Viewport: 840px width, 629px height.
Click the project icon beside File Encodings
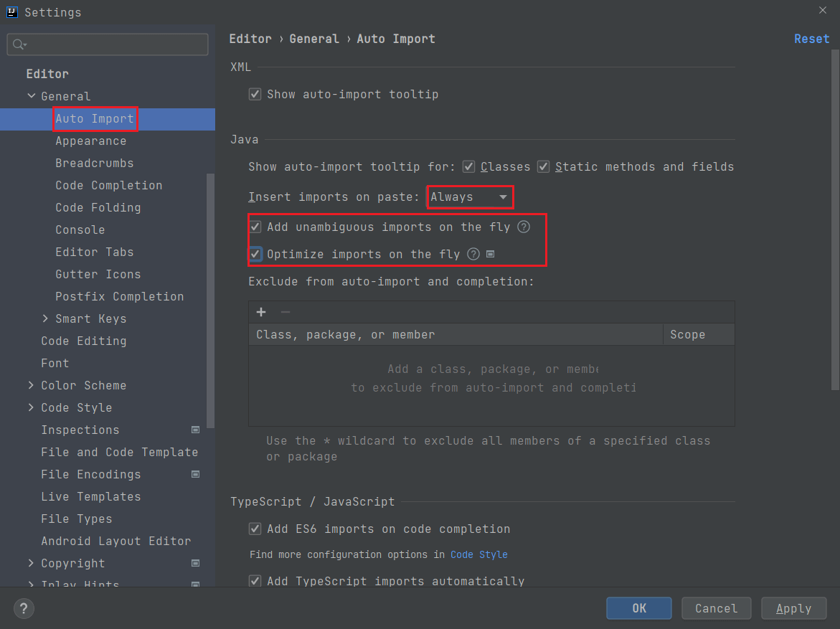coord(195,475)
